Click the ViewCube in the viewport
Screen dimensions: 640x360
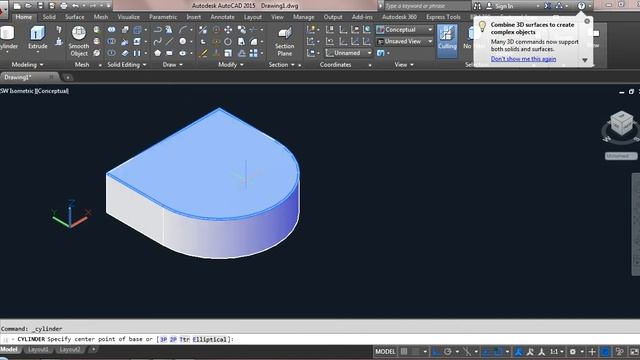[x=621, y=123]
